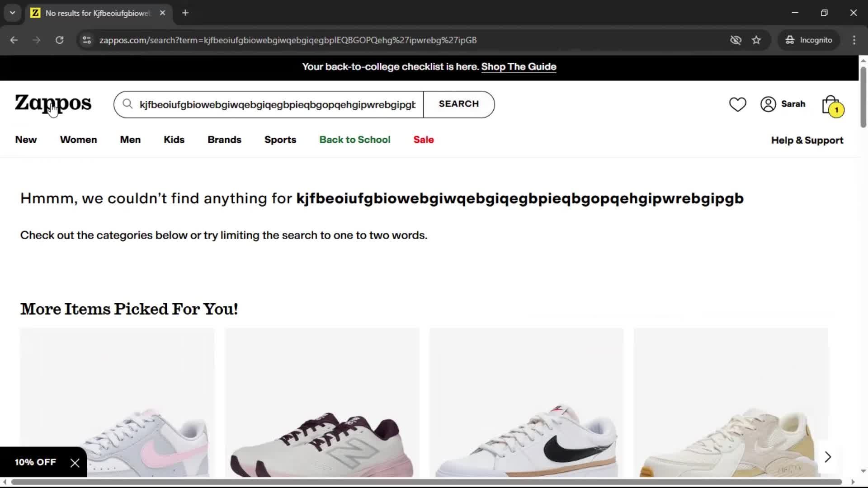The width and height of the screenshot is (868, 488).
Task: Open the Kids menu
Action: (x=174, y=140)
